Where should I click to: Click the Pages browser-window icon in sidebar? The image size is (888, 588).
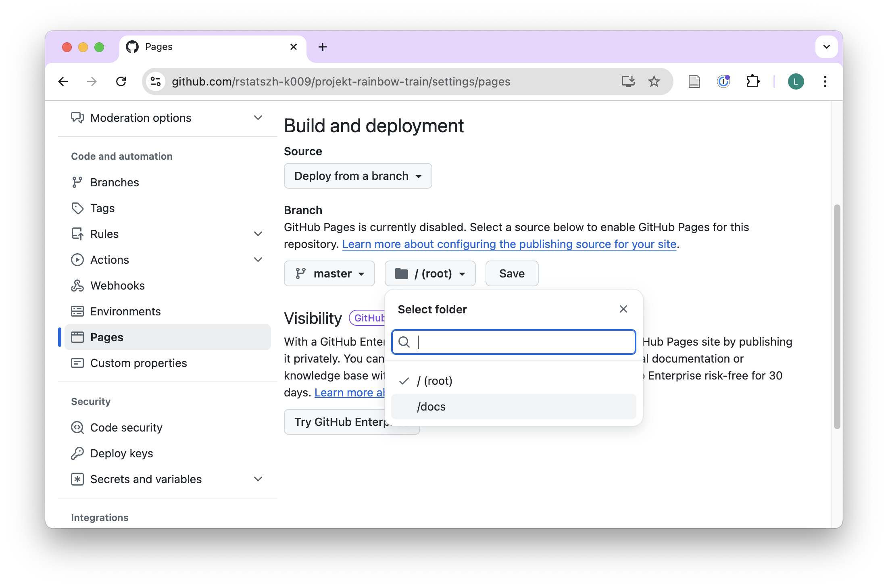click(x=77, y=337)
